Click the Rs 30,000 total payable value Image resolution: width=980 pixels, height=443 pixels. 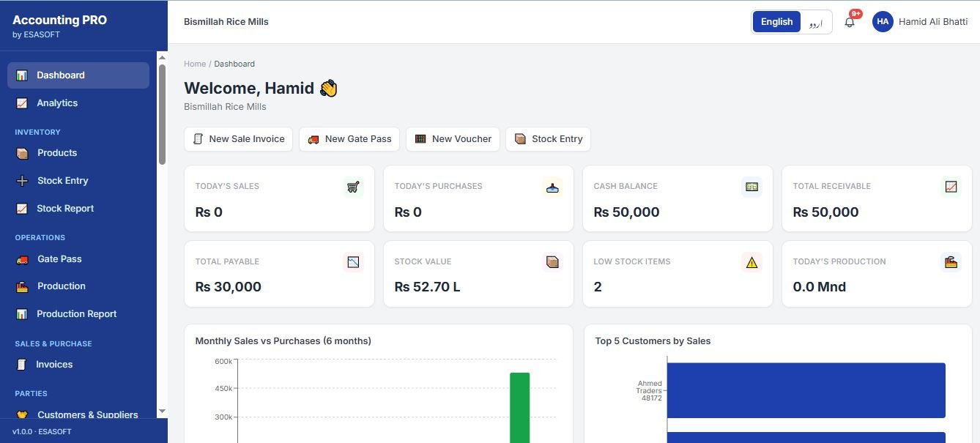228,287
